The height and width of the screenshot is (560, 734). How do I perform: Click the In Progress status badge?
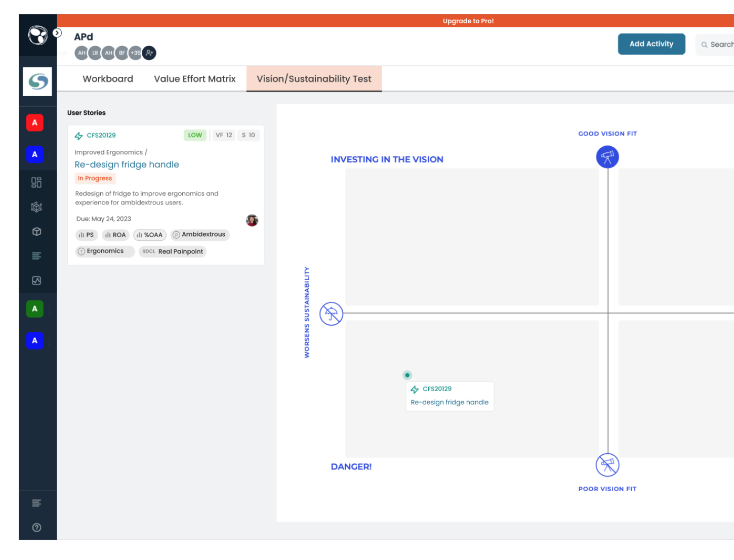(x=95, y=178)
